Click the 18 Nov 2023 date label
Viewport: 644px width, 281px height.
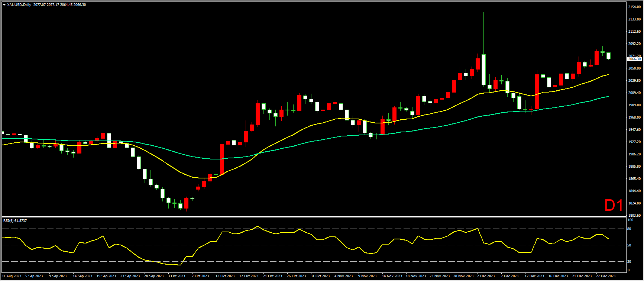pos(415,276)
